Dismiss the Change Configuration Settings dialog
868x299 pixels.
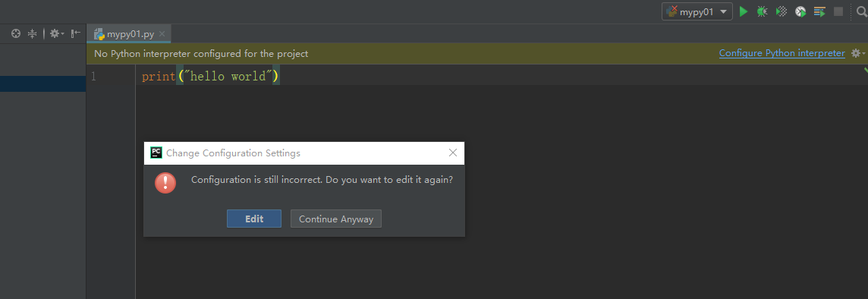tap(453, 153)
